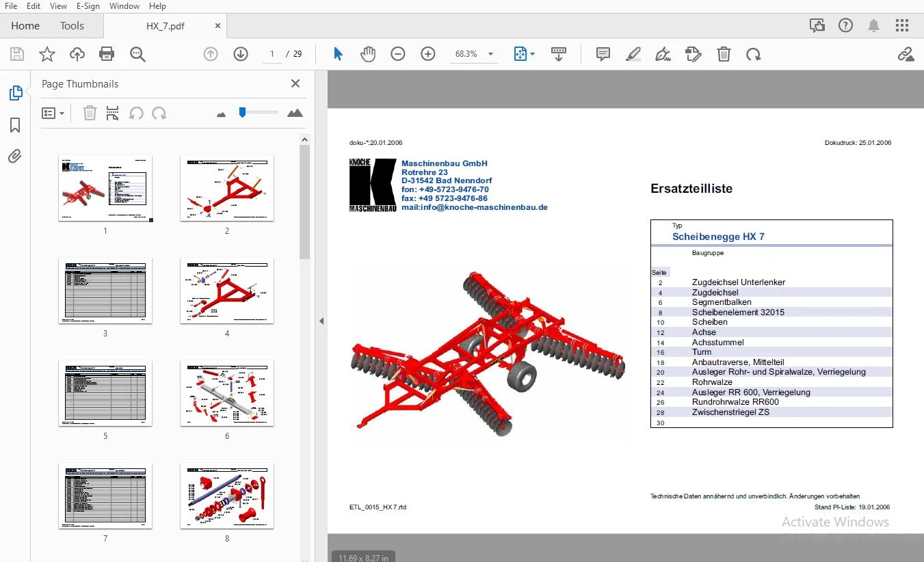Print the document with the printer icon
The height and width of the screenshot is (562, 924).
point(107,54)
